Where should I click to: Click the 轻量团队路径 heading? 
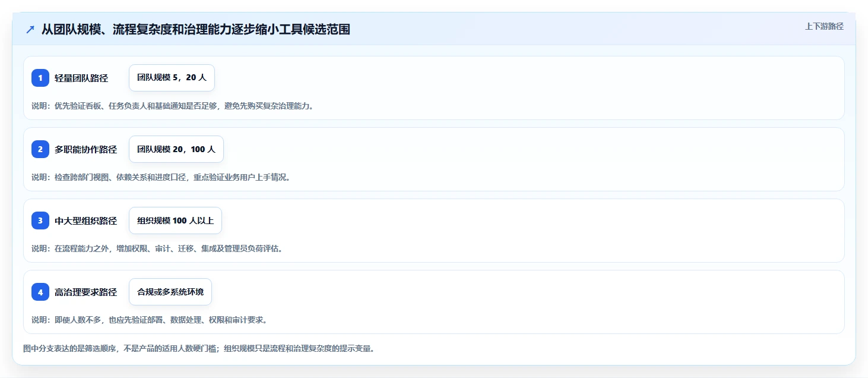pyautogui.click(x=81, y=78)
